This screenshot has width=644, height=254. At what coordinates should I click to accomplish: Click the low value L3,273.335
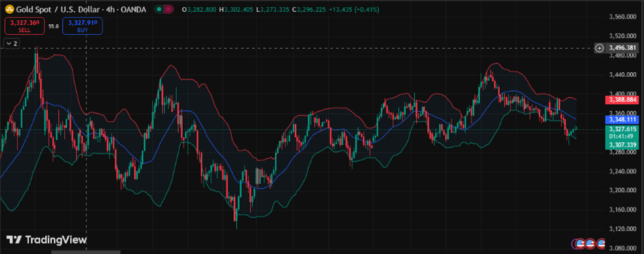[273, 9]
